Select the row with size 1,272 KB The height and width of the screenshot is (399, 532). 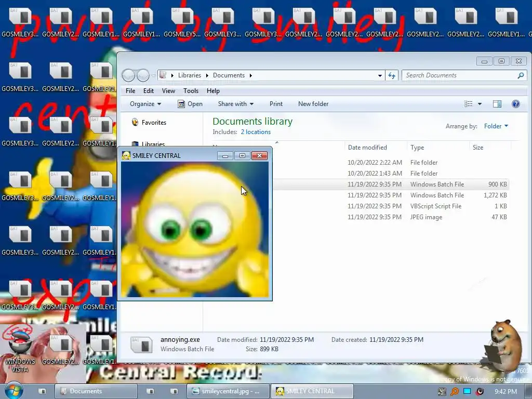(390, 195)
